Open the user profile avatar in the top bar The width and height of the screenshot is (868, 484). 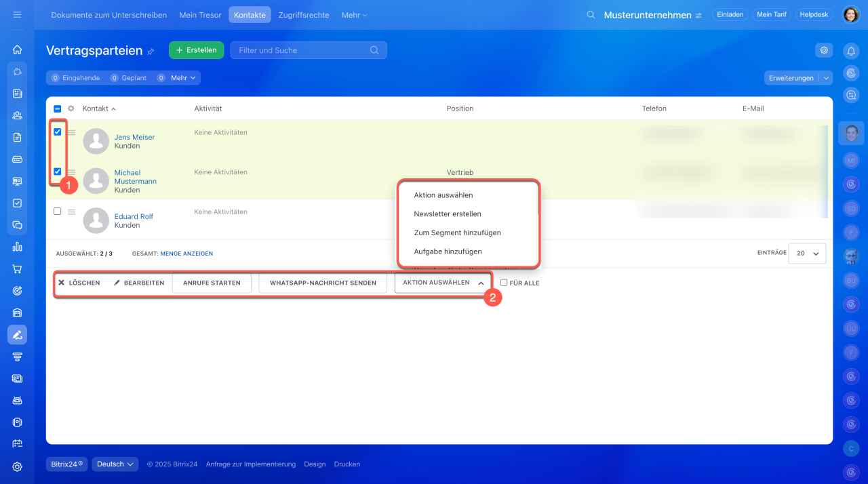(x=851, y=15)
